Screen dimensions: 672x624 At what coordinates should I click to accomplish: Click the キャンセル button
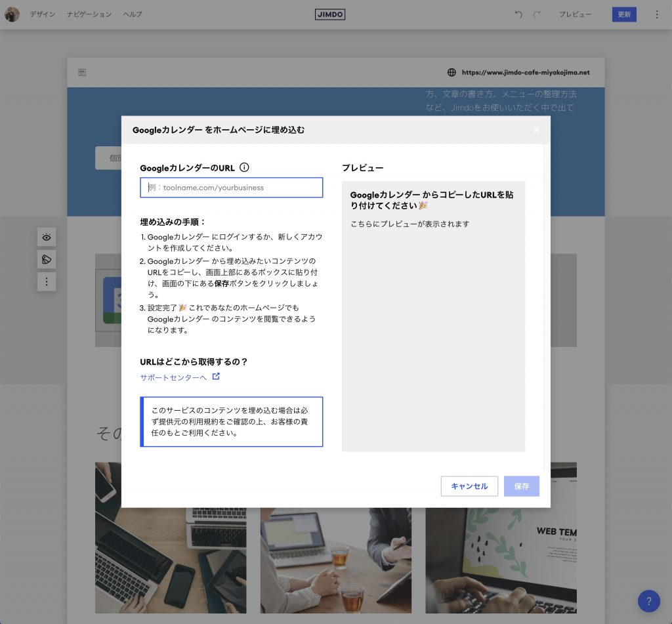tap(469, 486)
